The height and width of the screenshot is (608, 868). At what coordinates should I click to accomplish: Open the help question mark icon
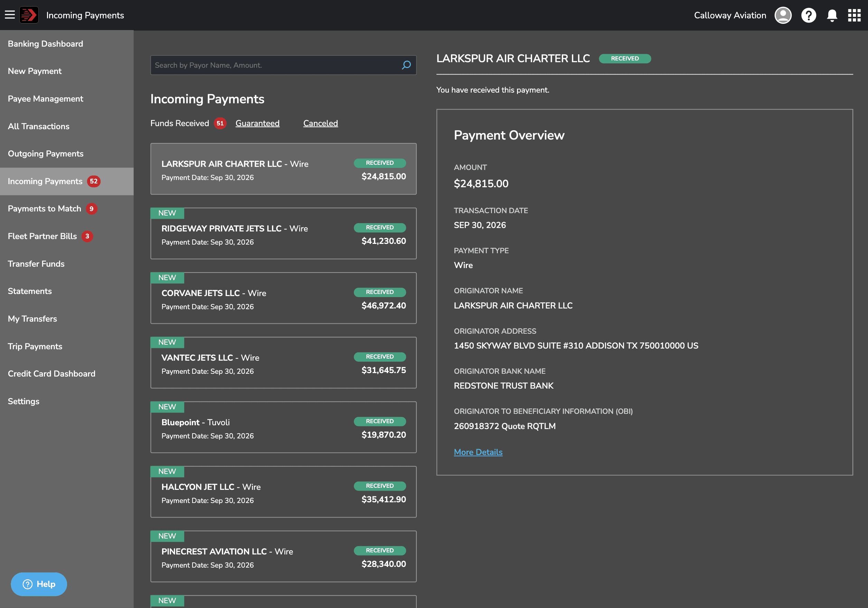click(x=809, y=15)
